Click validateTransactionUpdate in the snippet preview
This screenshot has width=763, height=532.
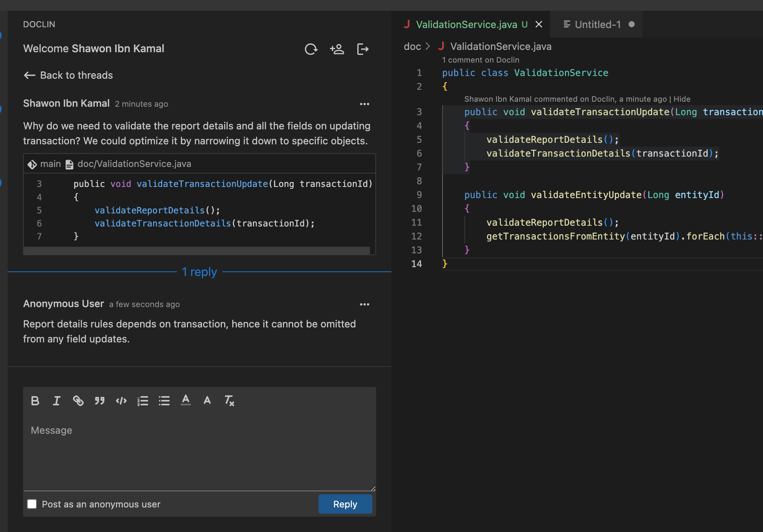point(202,184)
